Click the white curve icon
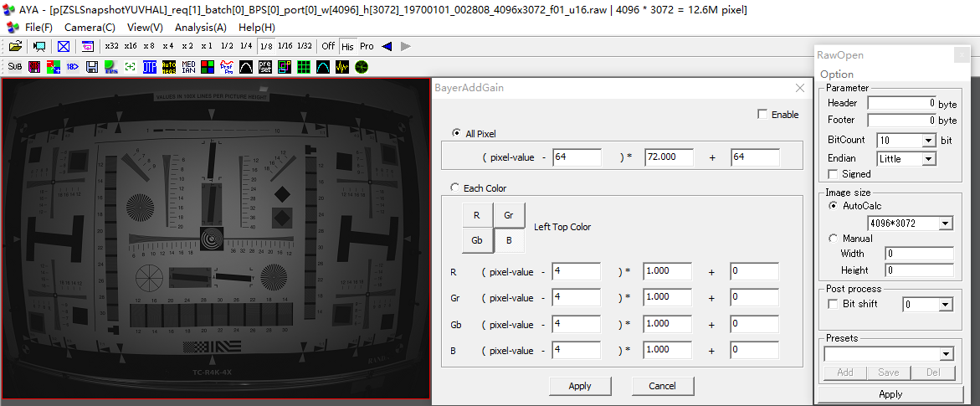980x406 pixels. [246, 66]
